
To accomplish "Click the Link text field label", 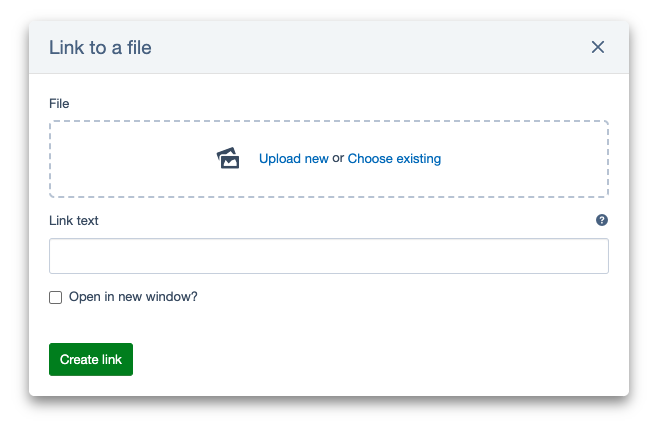I will coord(74,220).
